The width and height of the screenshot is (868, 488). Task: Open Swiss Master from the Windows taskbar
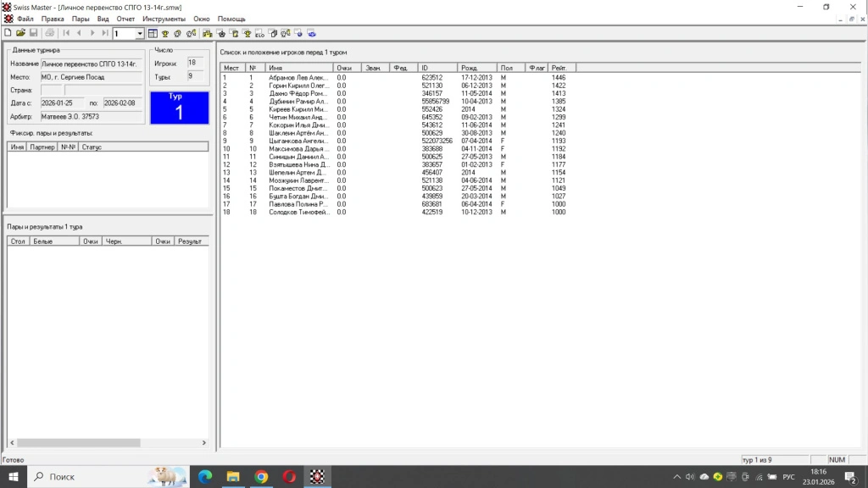coord(317,477)
